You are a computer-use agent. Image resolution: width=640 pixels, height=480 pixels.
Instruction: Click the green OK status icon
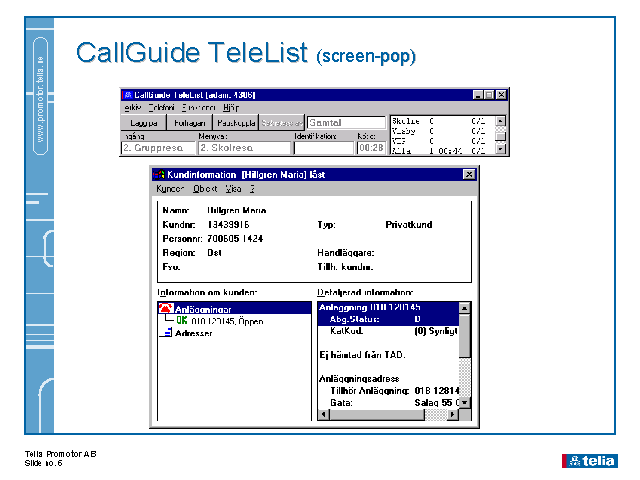click(182, 320)
